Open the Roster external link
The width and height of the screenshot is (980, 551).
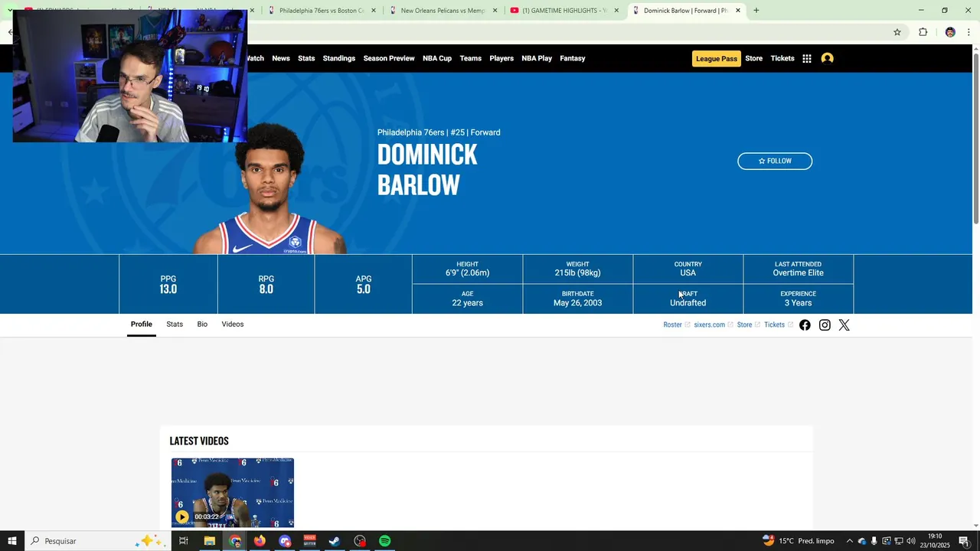(677, 325)
